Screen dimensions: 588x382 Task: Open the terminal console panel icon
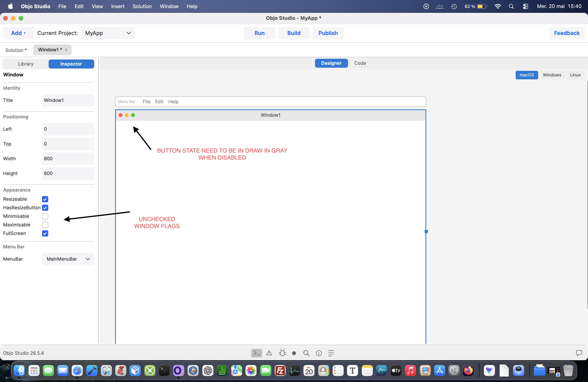click(256, 353)
